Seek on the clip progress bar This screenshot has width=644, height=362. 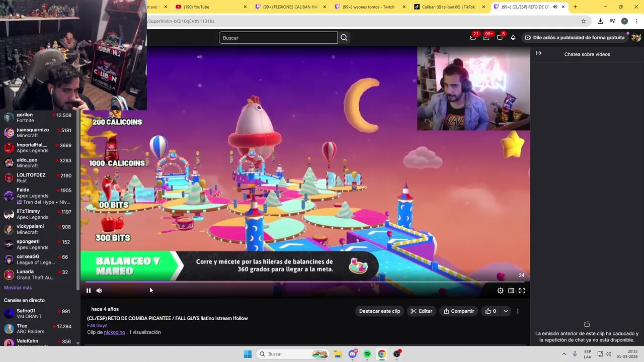point(305,282)
